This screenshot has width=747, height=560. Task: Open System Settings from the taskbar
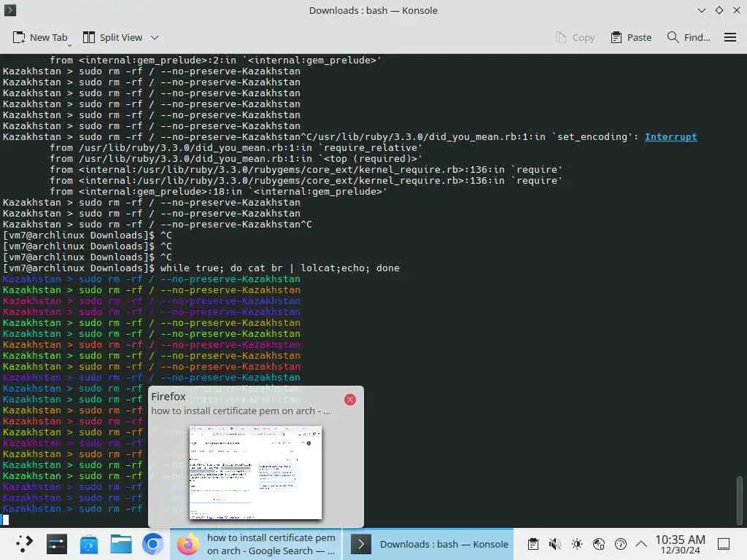tap(57, 544)
